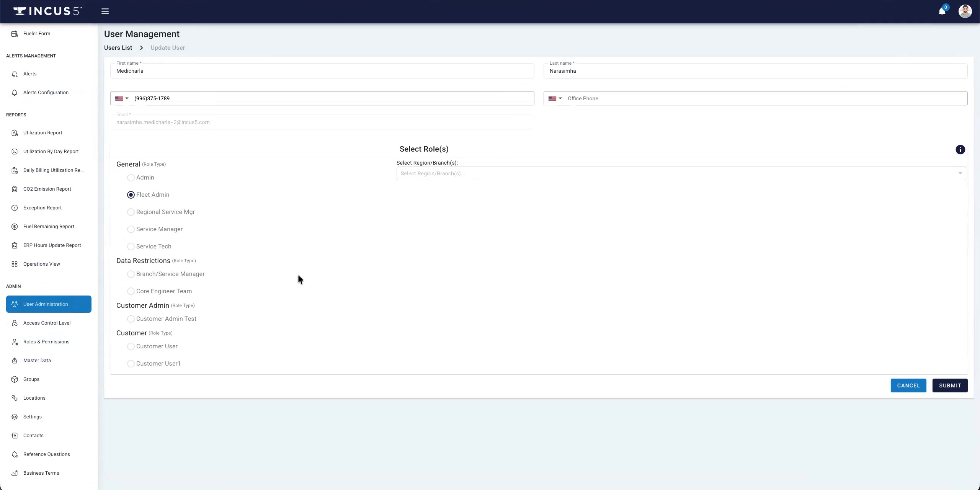The image size is (980, 490).
Task: Go back to Users List breadcrumb
Action: click(x=118, y=48)
